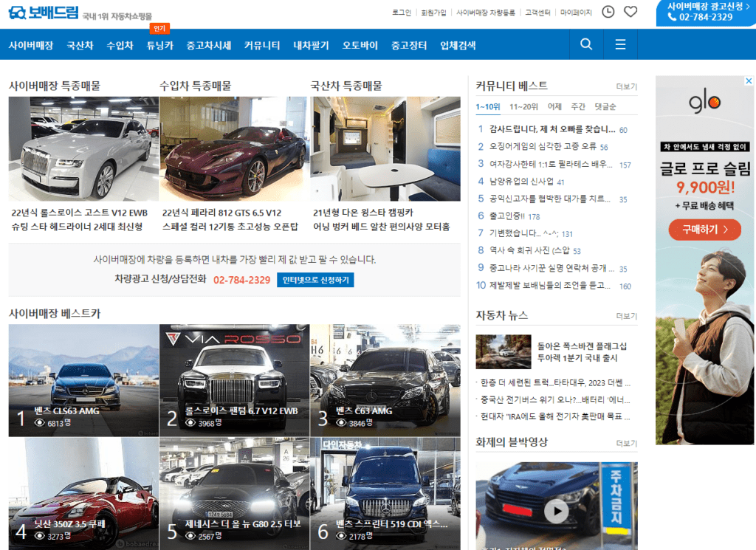Open 마이페이지 link

(x=576, y=13)
